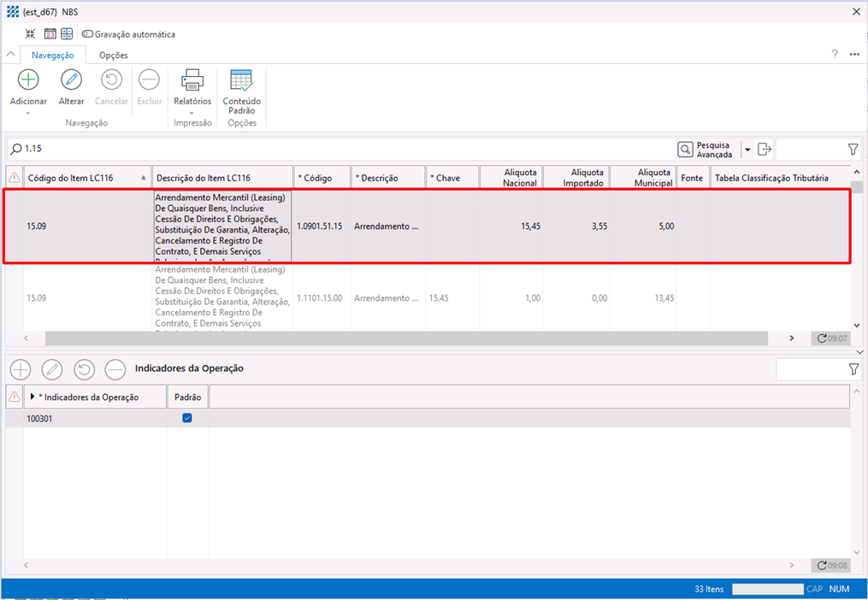Click the Adicionar plus icon
868x600 pixels.
[x=28, y=80]
